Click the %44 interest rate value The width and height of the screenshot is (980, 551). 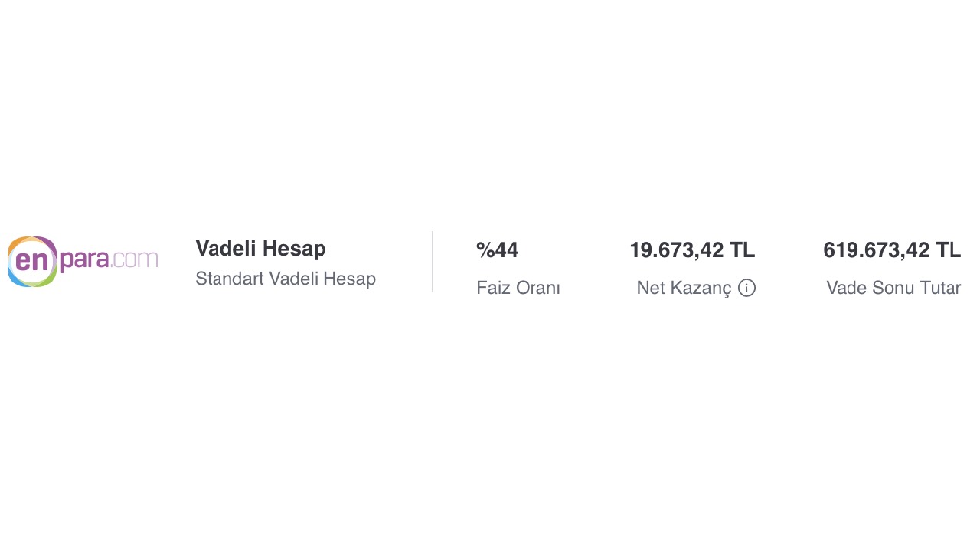(x=497, y=250)
